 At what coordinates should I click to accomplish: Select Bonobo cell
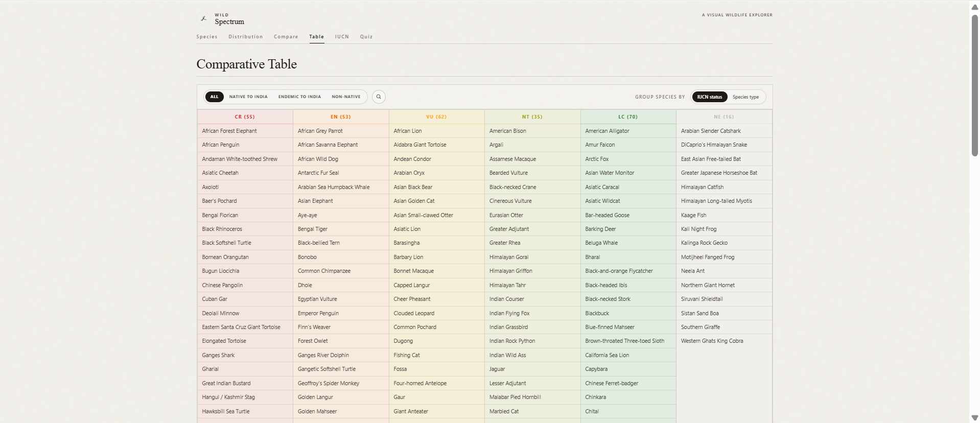(341, 257)
